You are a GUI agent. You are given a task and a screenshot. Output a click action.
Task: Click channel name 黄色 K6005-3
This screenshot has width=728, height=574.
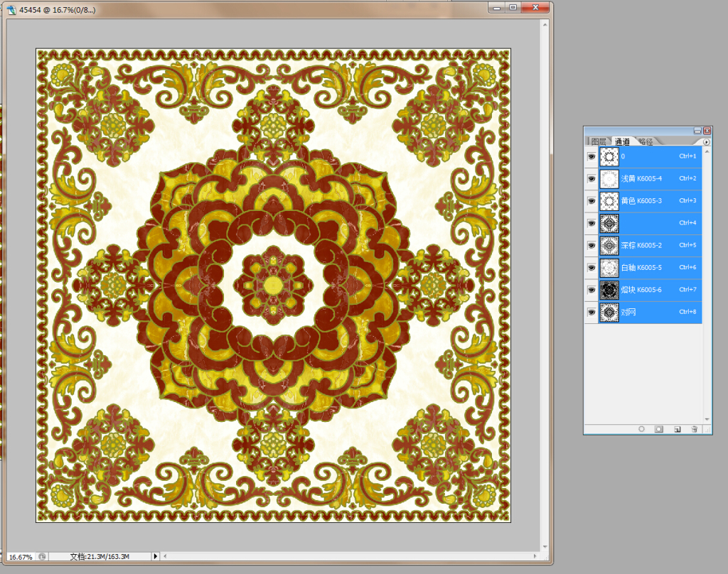tap(642, 201)
